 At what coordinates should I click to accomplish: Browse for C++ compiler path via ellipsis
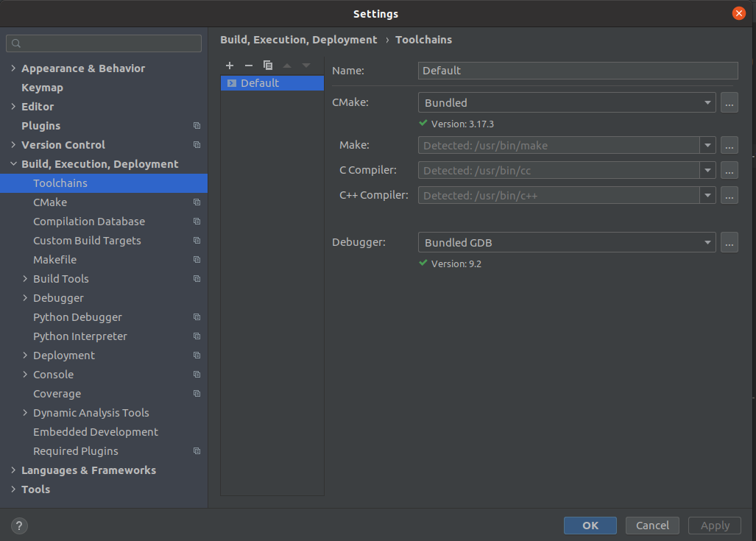click(729, 195)
